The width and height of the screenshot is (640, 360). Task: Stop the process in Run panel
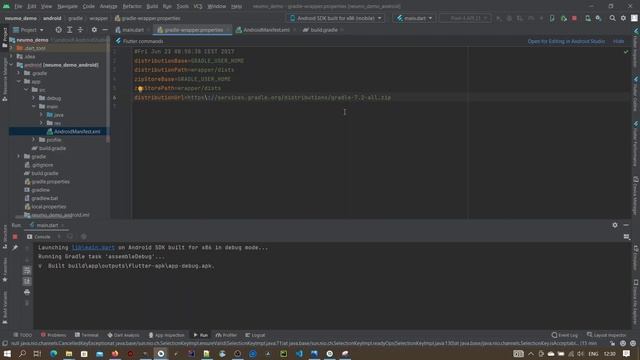tap(15, 237)
